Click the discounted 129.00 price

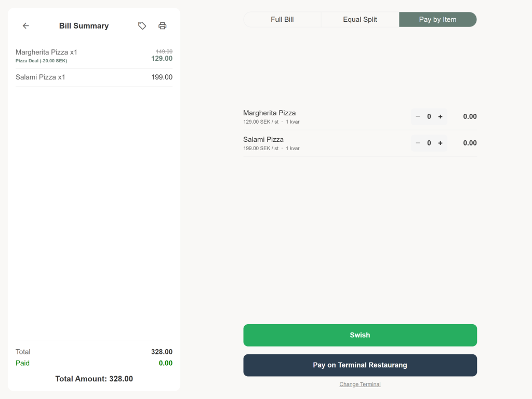click(x=162, y=59)
